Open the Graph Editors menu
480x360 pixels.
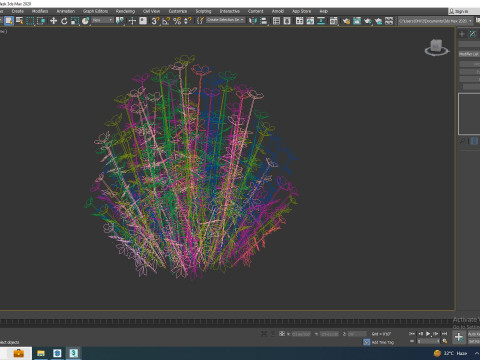click(x=95, y=11)
